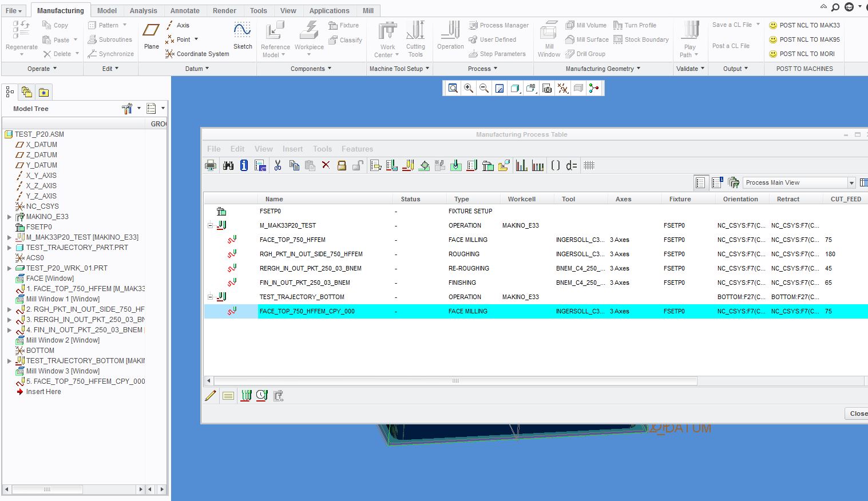Open the Mill ribbon tab
Viewport: 868px width, 501px height.
pos(368,10)
